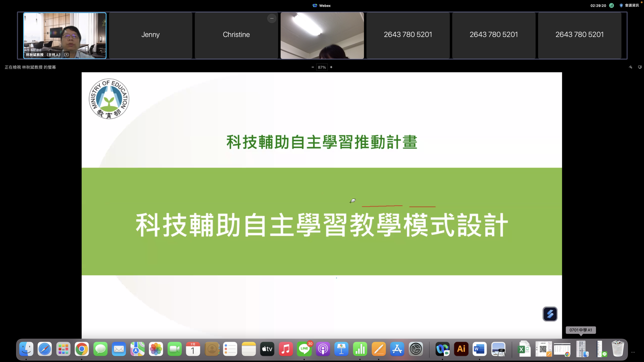Click the annotate squiggle icon

click(x=630, y=67)
